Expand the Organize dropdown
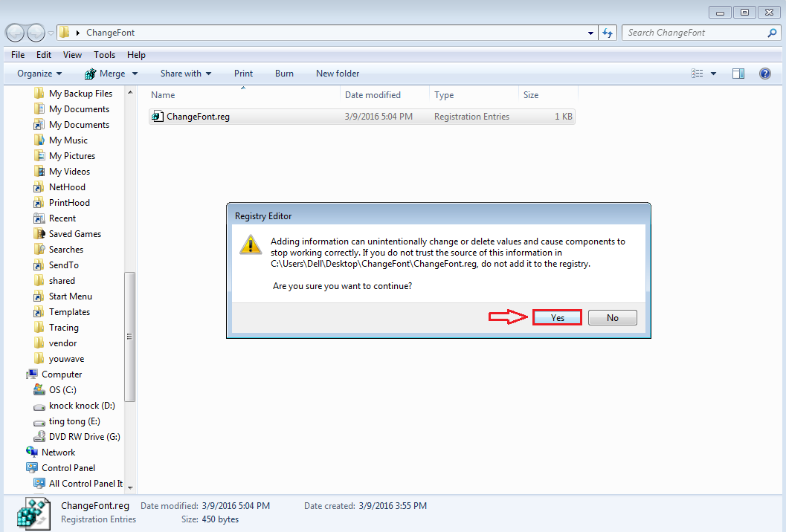 (x=39, y=74)
